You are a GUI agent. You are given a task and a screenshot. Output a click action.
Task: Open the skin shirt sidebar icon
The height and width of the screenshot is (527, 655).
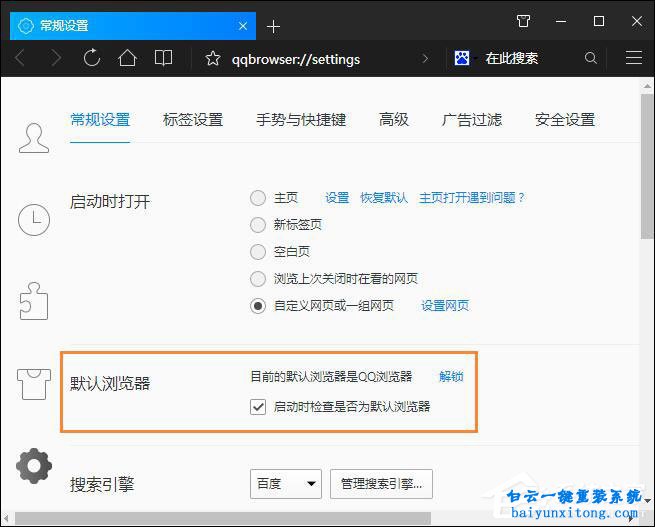tap(34, 384)
